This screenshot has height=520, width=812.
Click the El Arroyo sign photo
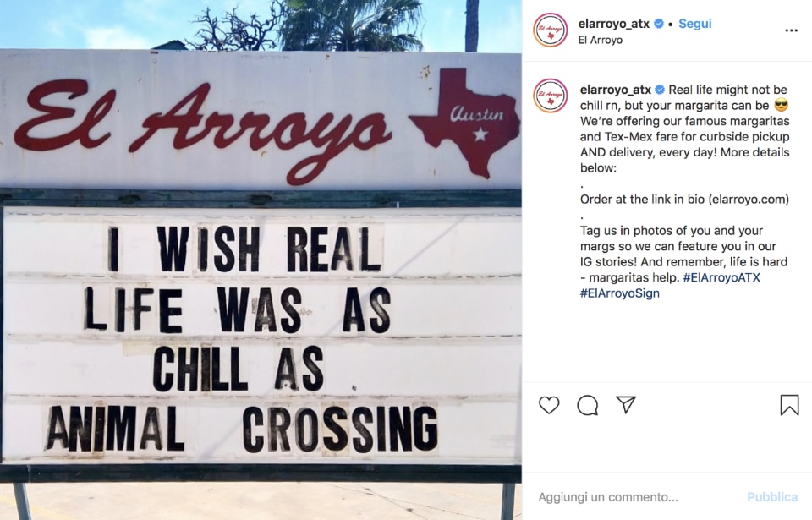[261, 260]
